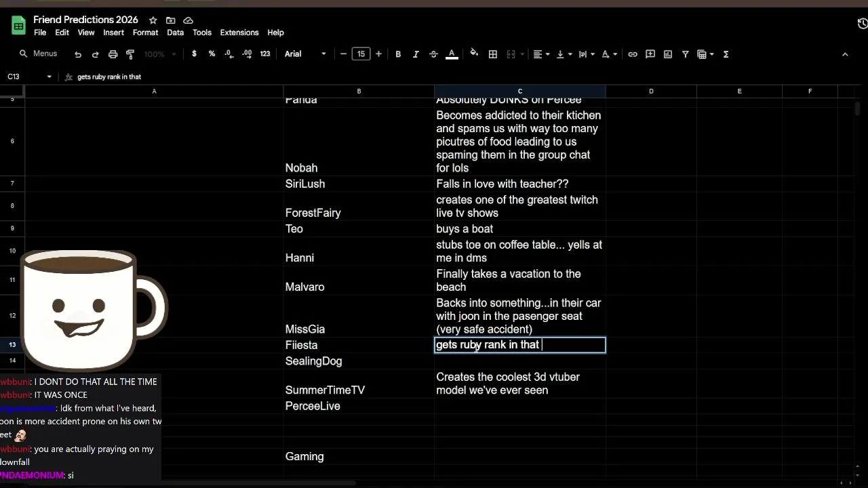Click the document title Friend Predictions 2026
This screenshot has height=488, width=868.
pos(85,20)
